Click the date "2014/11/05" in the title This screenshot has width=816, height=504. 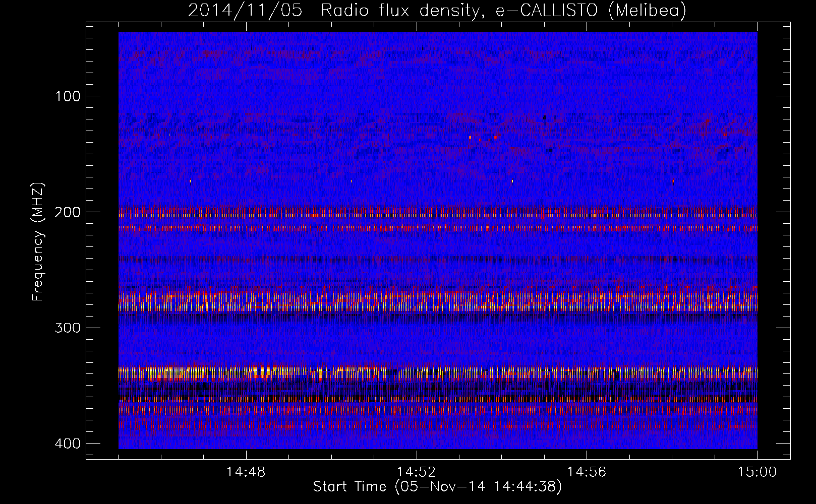point(245,10)
